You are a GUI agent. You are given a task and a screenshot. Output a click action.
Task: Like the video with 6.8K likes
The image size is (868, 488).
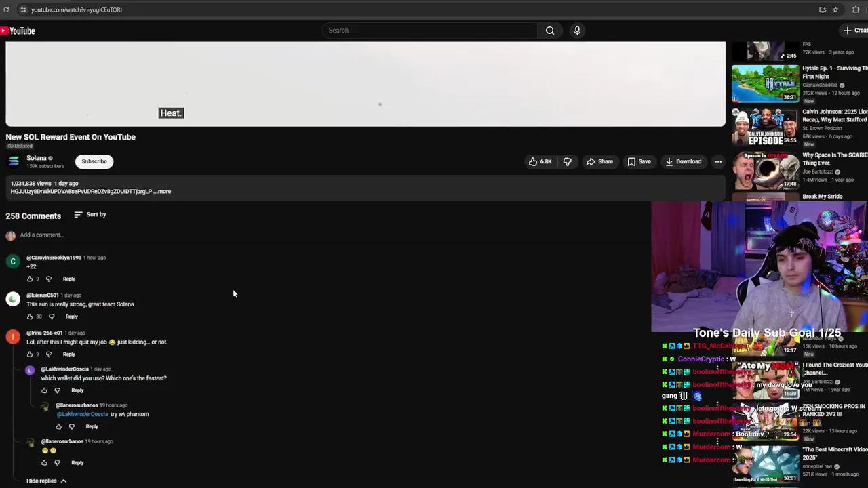540,161
